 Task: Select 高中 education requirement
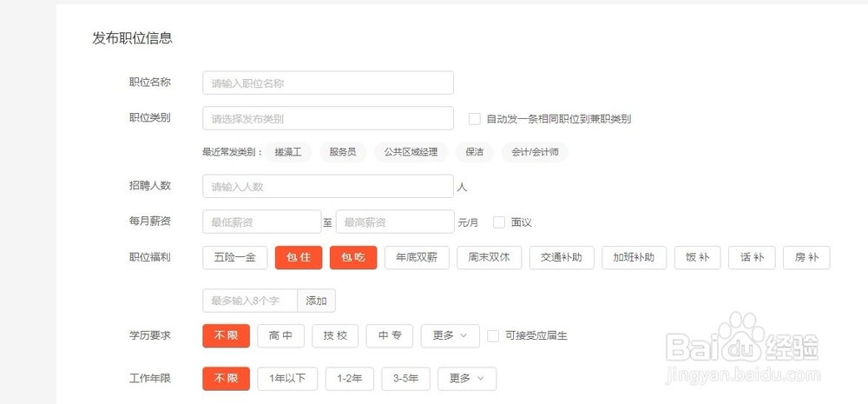point(280,336)
